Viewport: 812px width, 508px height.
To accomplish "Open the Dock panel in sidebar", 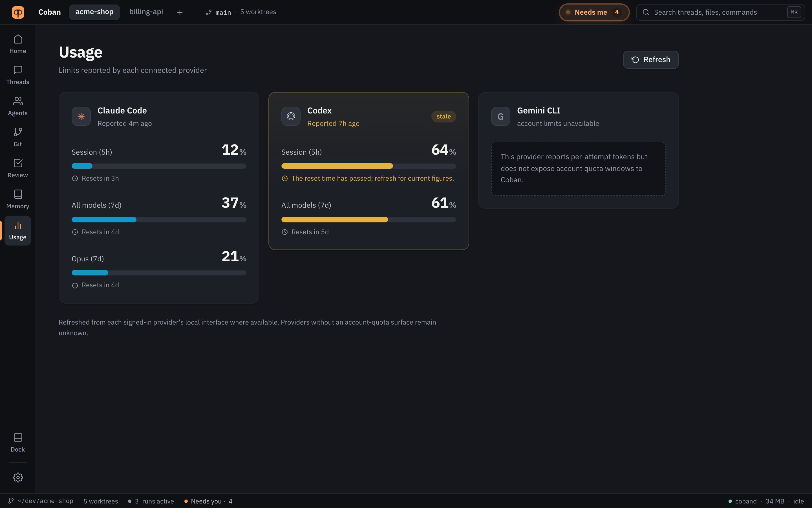I will (18, 443).
